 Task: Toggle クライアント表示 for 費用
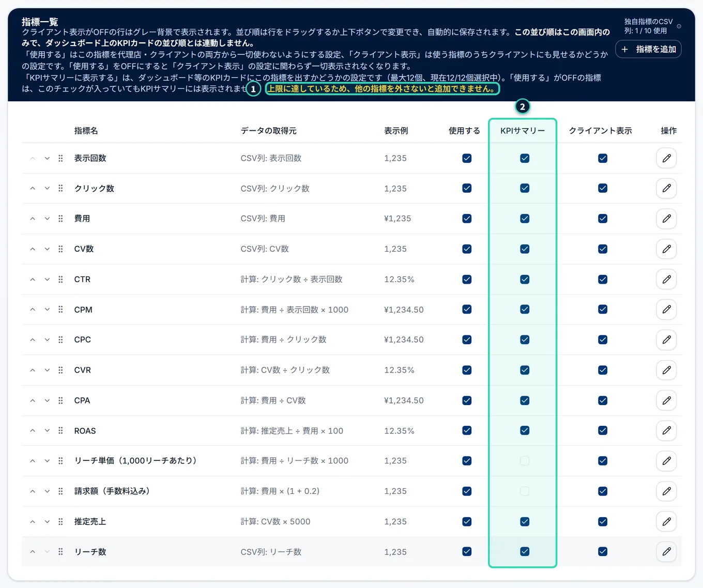[603, 219]
